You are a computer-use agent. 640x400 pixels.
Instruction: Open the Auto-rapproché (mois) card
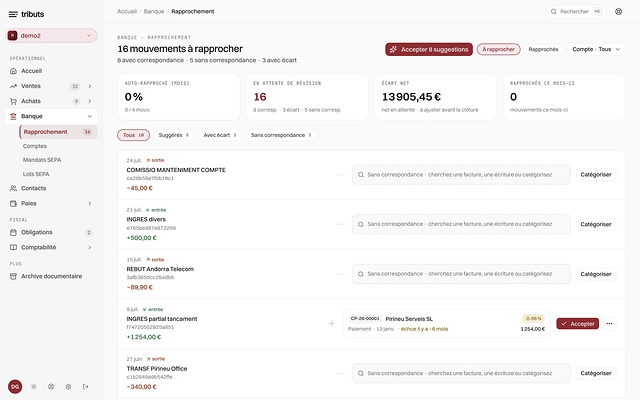click(x=179, y=97)
